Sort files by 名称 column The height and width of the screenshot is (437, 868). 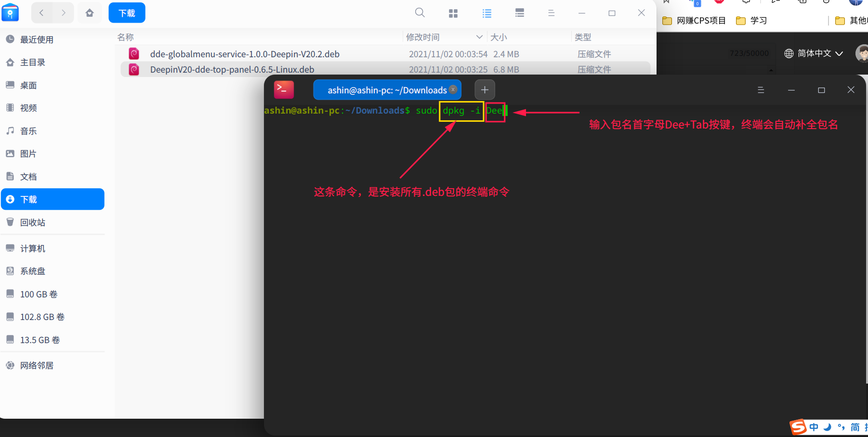126,37
